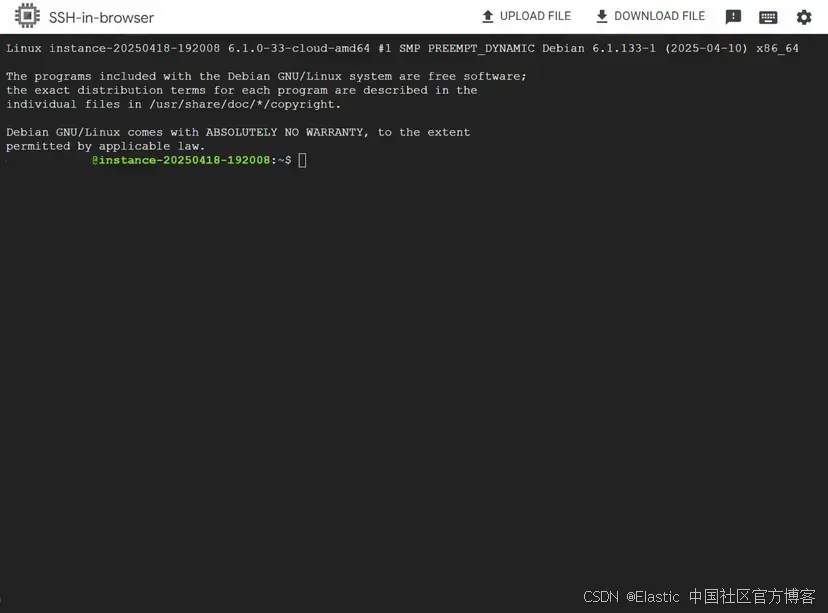Open the settings gear menu

pyautogui.click(x=804, y=17)
